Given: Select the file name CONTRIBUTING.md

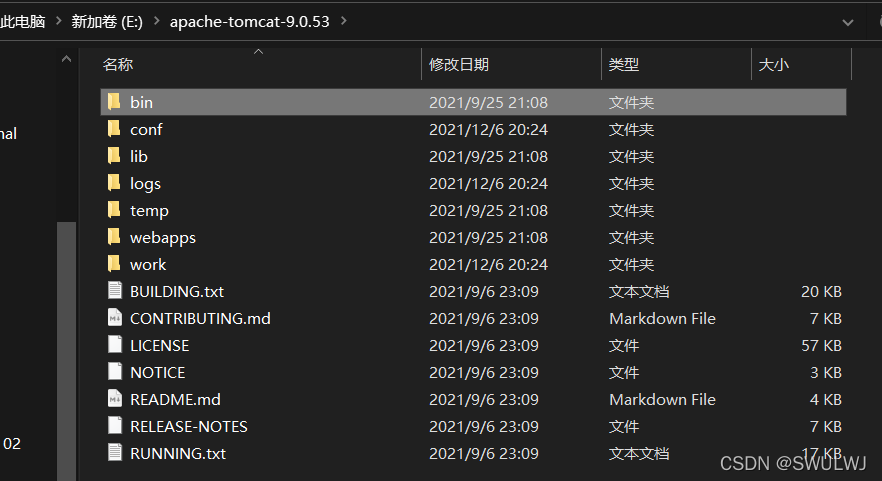Looking at the screenshot, I should 200,318.
